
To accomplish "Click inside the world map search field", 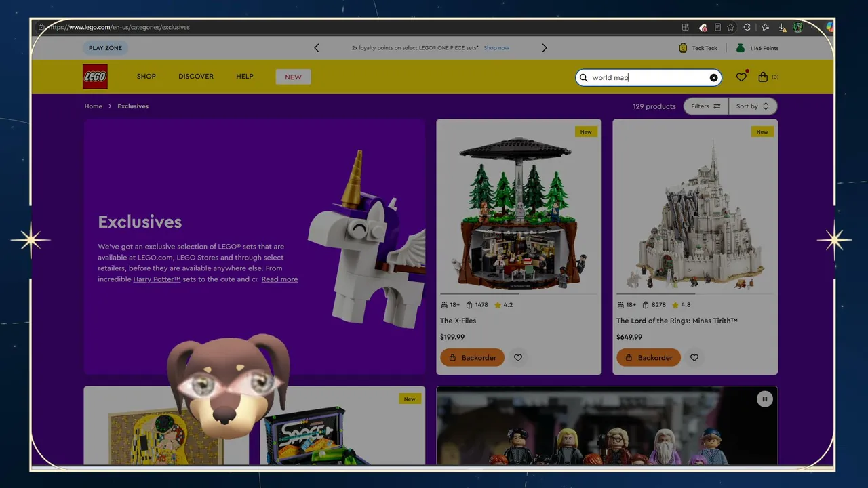I will [648, 78].
